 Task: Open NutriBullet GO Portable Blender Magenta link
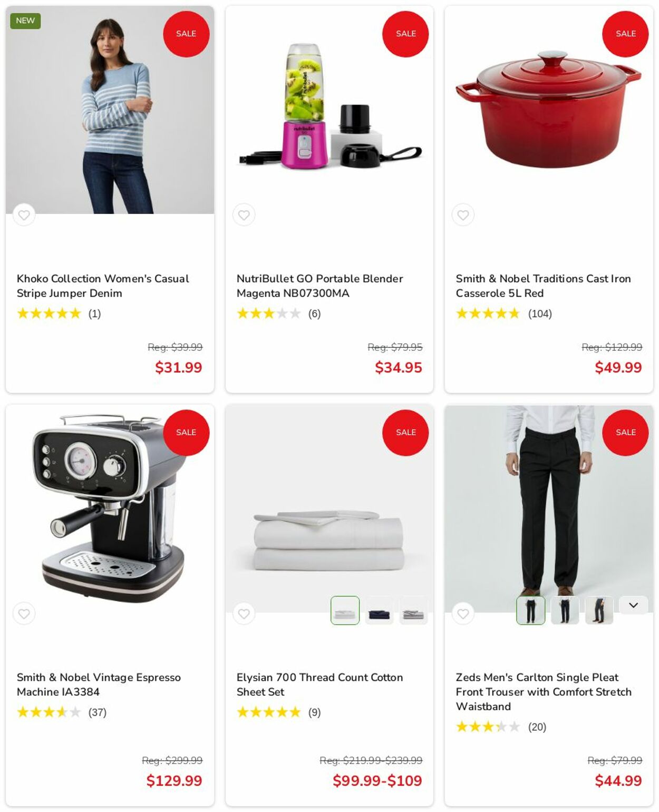pos(319,286)
